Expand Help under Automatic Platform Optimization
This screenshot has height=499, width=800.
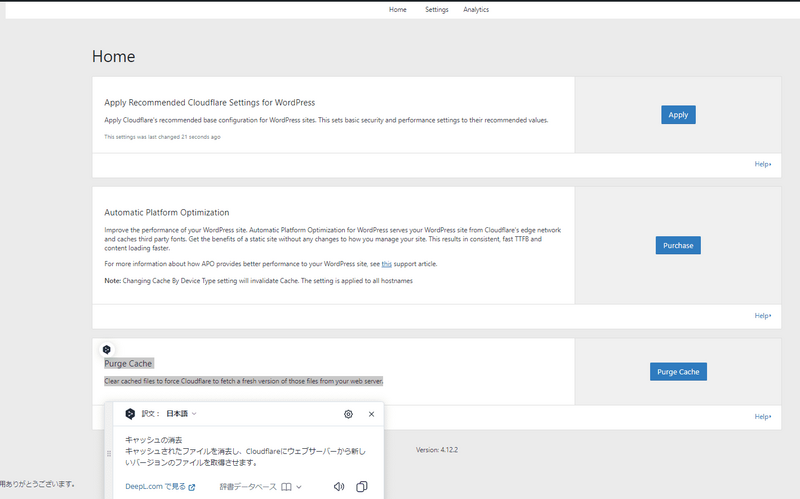(763, 316)
